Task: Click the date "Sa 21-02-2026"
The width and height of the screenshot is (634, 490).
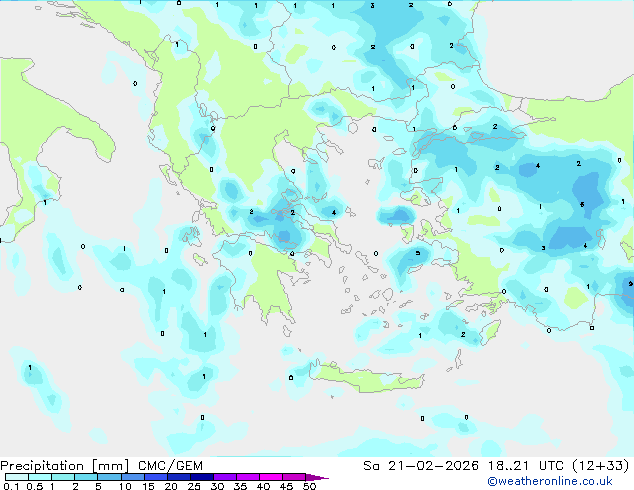Action: (421, 466)
